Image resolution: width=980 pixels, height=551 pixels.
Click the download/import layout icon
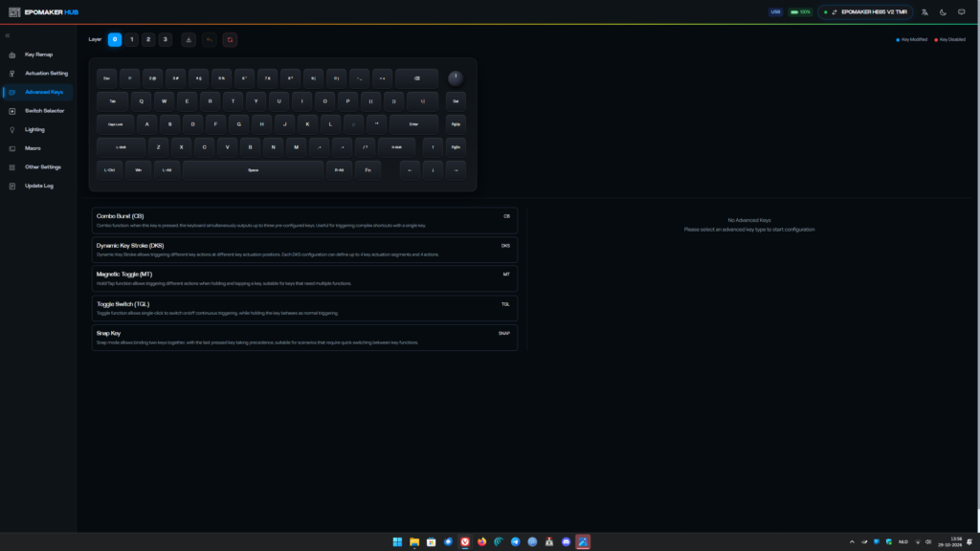189,40
